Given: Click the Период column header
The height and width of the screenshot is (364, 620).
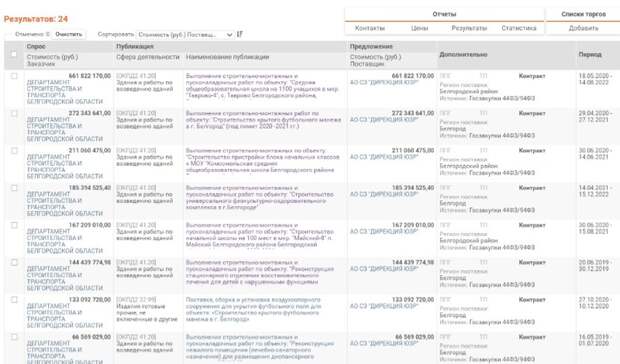Looking at the screenshot, I should [x=590, y=54].
